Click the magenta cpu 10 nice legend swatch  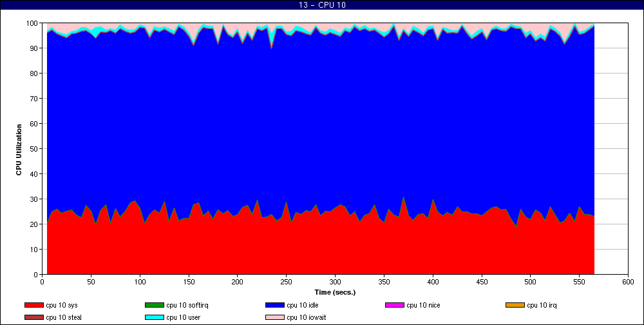click(395, 305)
